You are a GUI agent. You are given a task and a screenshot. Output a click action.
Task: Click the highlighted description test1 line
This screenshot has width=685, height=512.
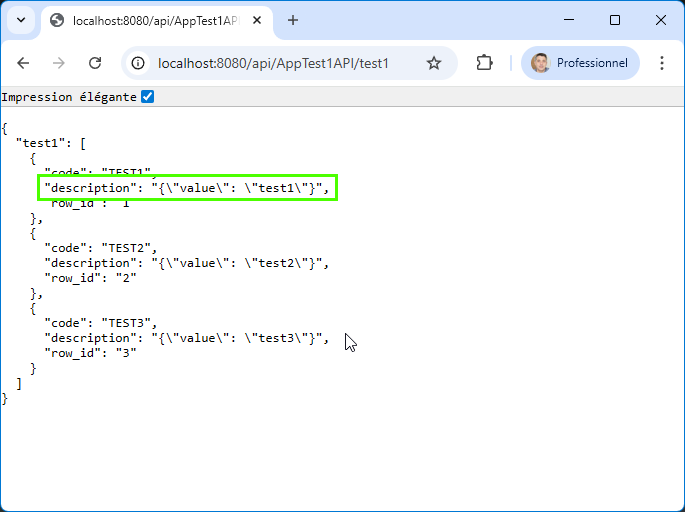tap(187, 187)
